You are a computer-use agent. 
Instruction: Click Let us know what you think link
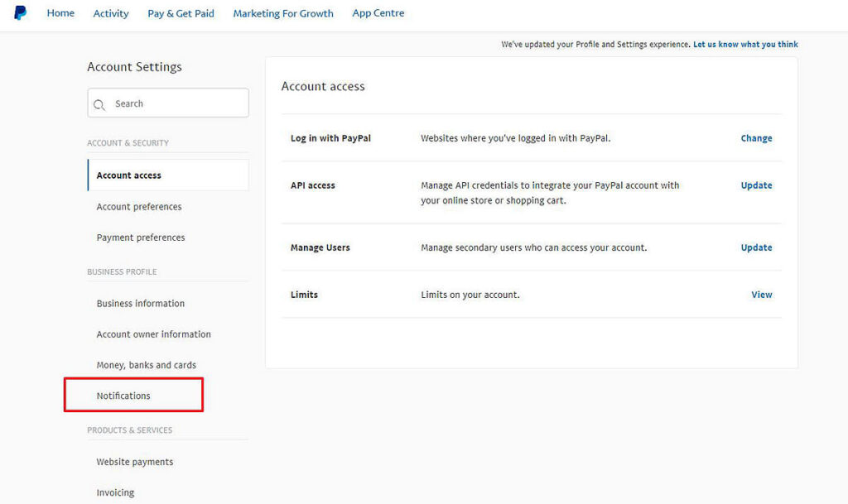coord(745,45)
